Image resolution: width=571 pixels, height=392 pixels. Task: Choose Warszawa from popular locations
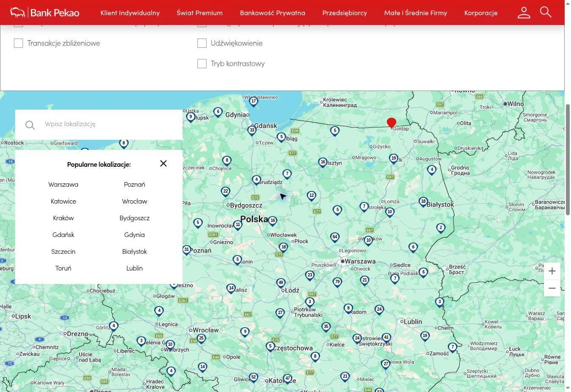coord(63,185)
